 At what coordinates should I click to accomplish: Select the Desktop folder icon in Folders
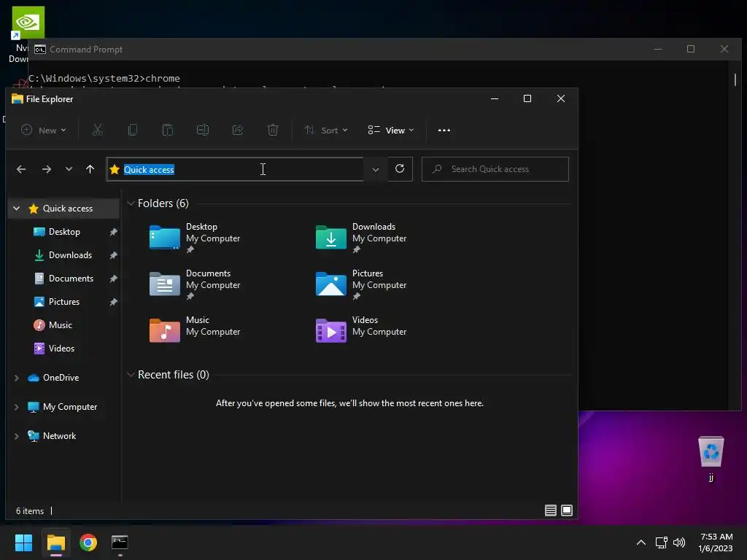[x=164, y=237]
